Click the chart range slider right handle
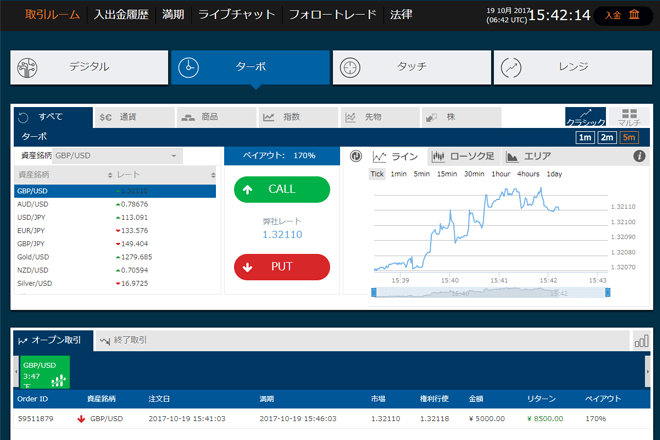Image resolution: width=660 pixels, height=440 pixels. pos(607,293)
